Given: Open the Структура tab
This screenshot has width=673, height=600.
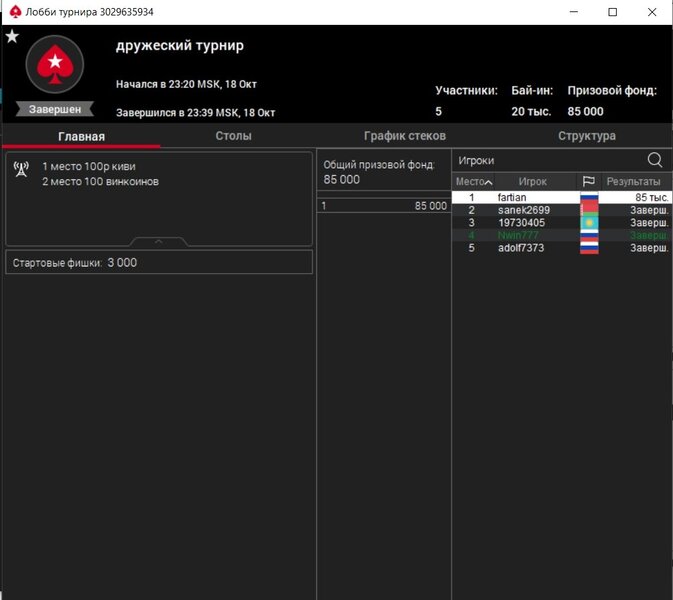Looking at the screenshot, I should tap(586, 136).
